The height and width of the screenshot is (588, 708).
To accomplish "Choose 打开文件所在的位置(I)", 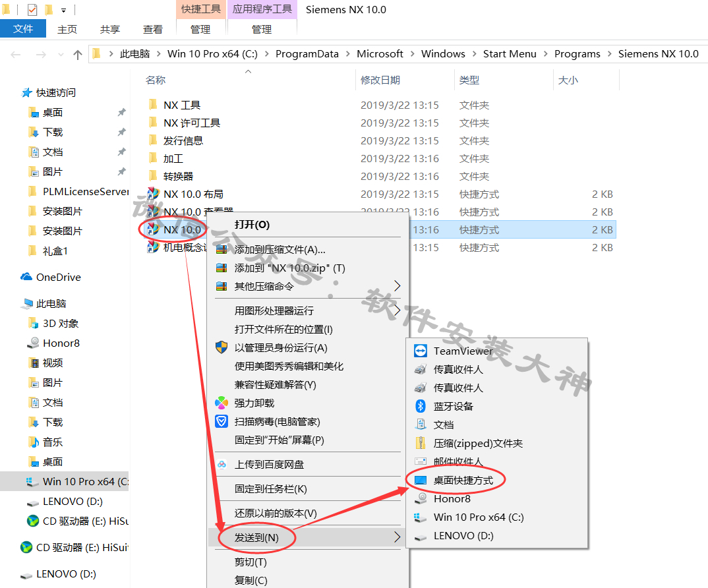I will [x=307, y=329].
